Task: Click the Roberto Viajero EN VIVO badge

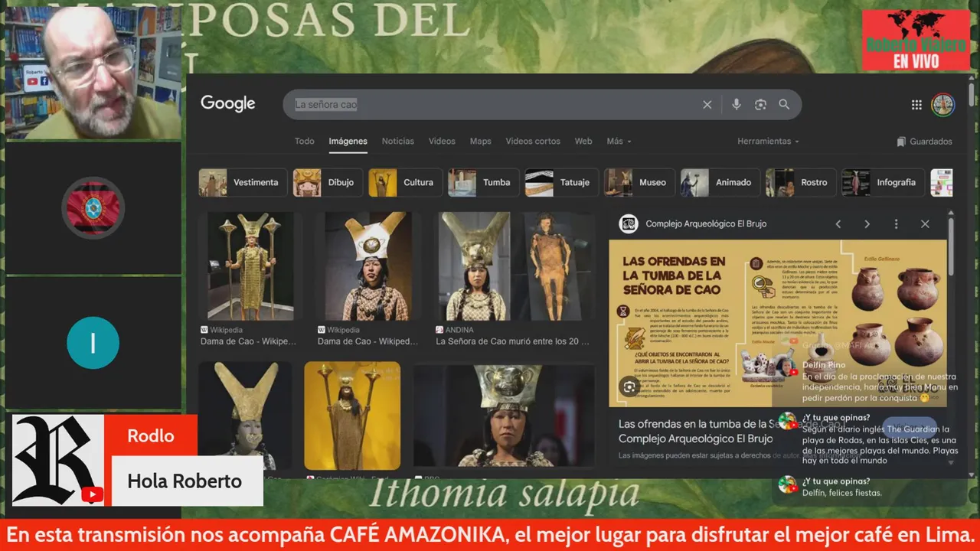Action: [916, 40]
